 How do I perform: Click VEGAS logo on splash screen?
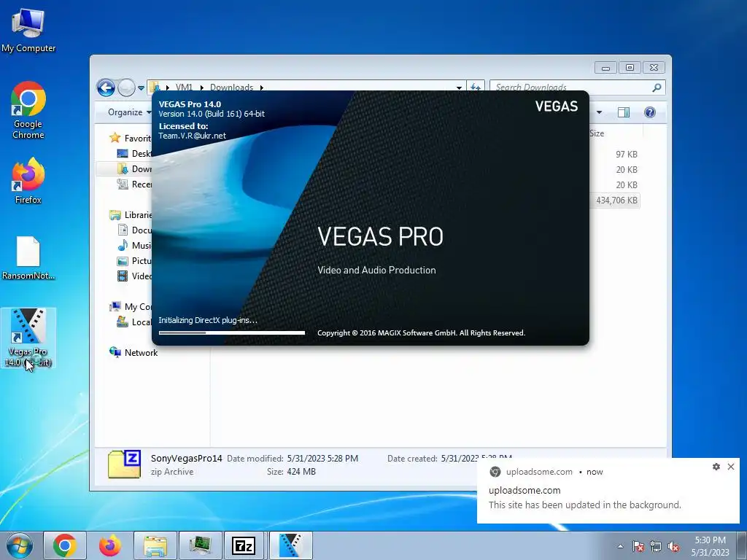557,106
